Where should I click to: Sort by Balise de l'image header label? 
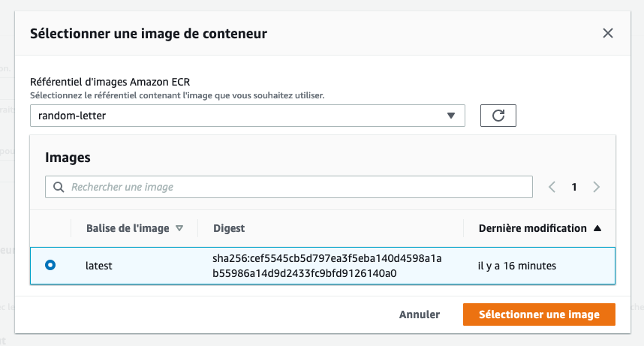(x=128, y=228)
